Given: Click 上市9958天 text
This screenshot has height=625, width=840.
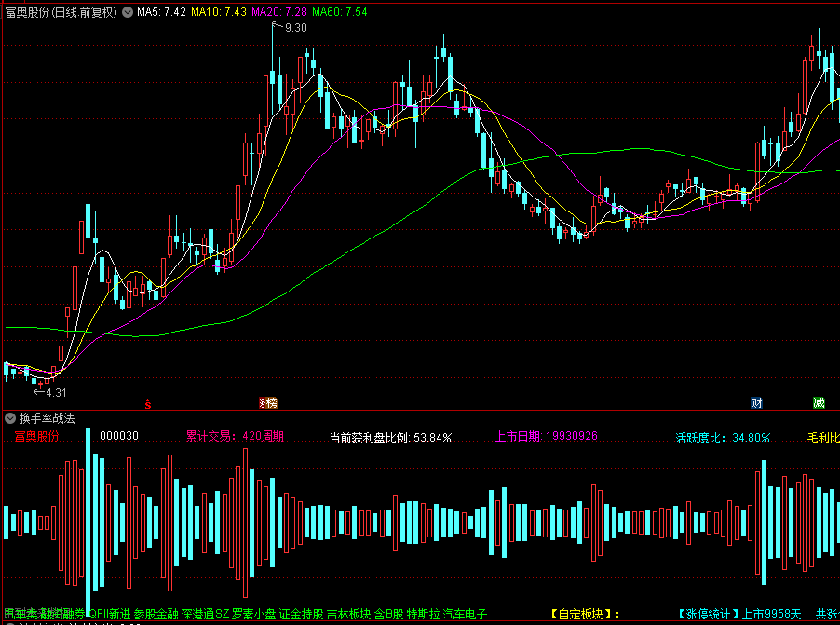Looking at the screenshot, I should pyautogui.click(x=771, y=614).
